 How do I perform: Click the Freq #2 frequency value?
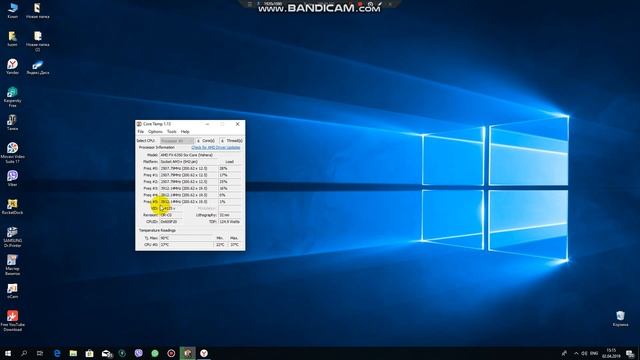point(188,182)
